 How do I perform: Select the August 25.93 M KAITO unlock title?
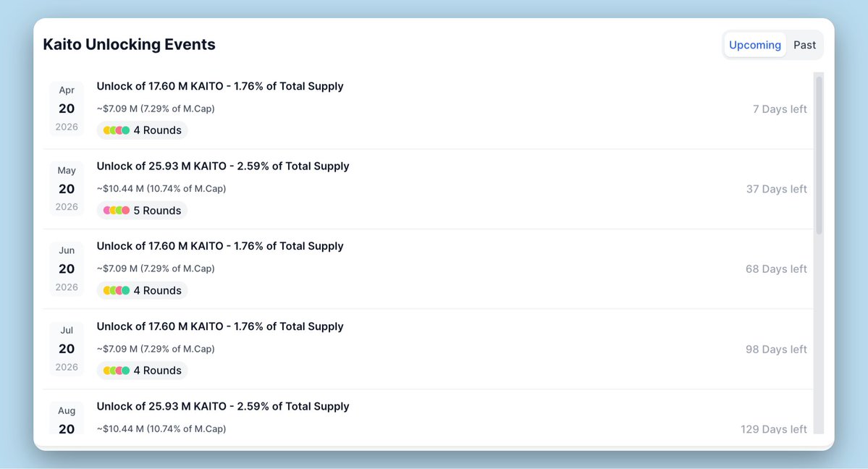223,406
